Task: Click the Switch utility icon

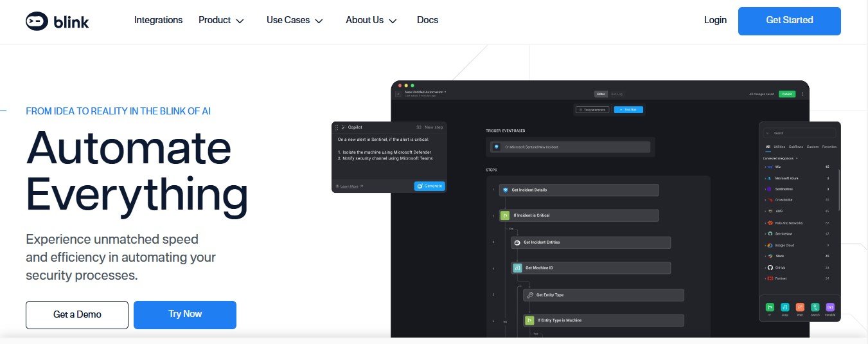Action: [815, 307]
